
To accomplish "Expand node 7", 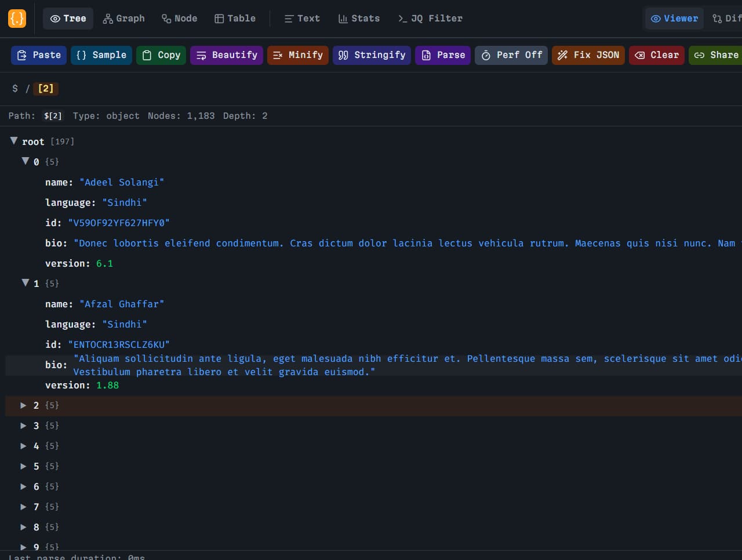I will point(24,507).
